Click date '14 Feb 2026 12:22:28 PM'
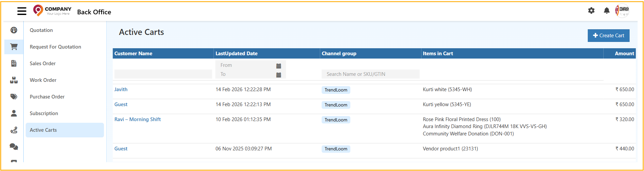 click(243, 89)
